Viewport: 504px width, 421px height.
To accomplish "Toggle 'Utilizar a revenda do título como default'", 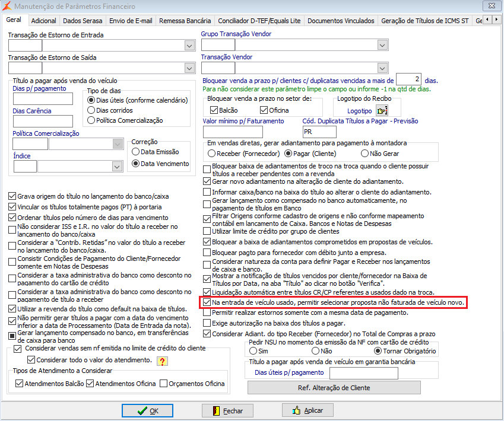I will [12, 309].
